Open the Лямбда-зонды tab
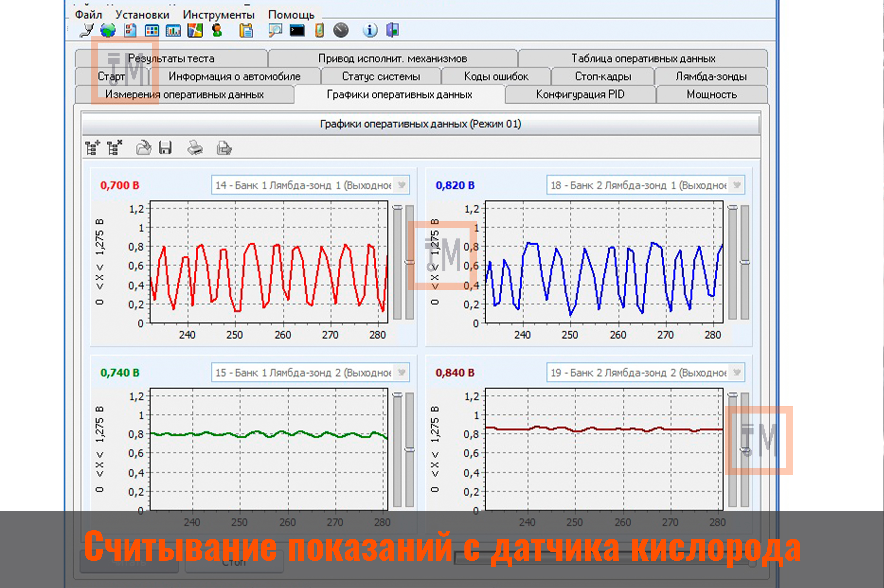884x588 pixels. 711,76
